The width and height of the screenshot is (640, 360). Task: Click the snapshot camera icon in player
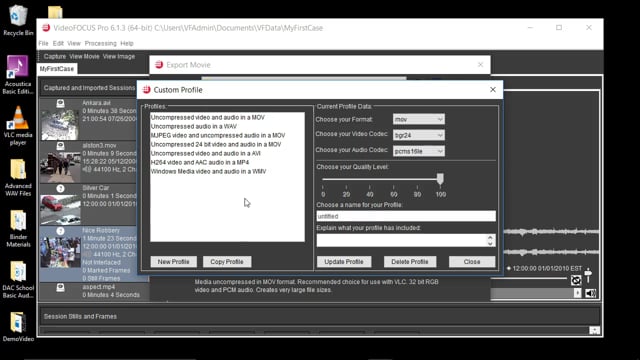point(576,280)
